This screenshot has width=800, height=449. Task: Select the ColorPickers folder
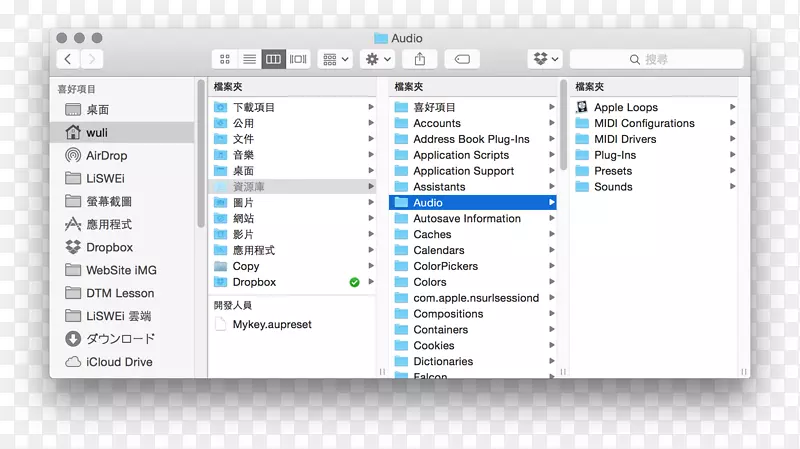tap(472, 266)
